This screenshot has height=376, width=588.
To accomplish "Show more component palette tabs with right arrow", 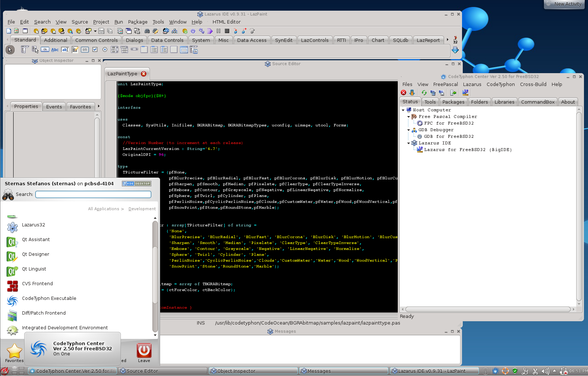I will [447, 40].
